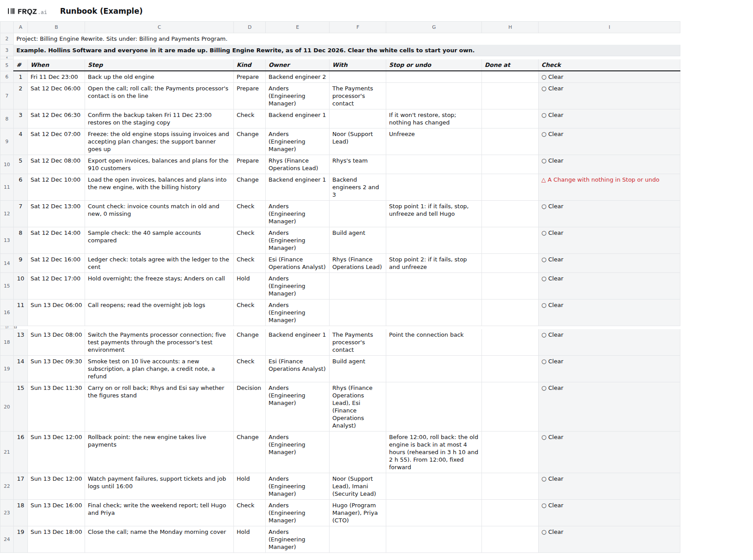Select the 'Close the call' step cell
This screenshot has height=560, width=753.
tap(159, 539)
